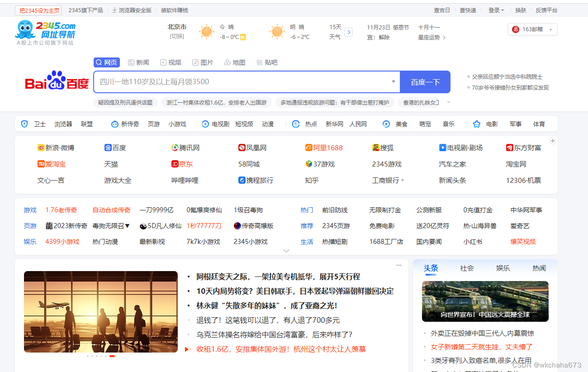Click the 京东 JD icon
This screenshot has height=372, width=588.
tap(175, 164)
